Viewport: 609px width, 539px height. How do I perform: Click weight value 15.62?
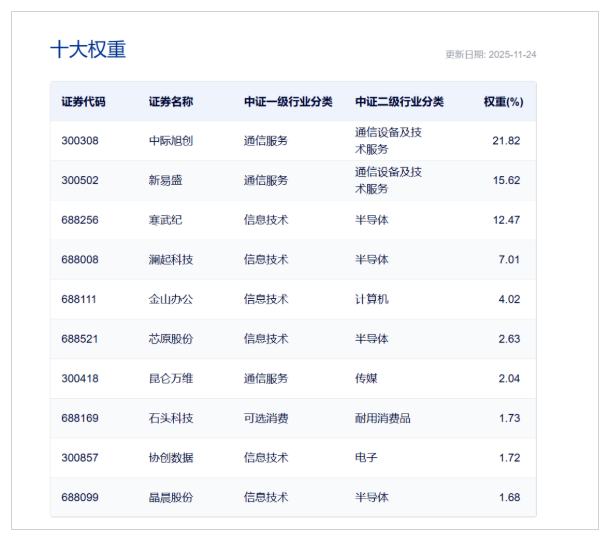point(506,180)
